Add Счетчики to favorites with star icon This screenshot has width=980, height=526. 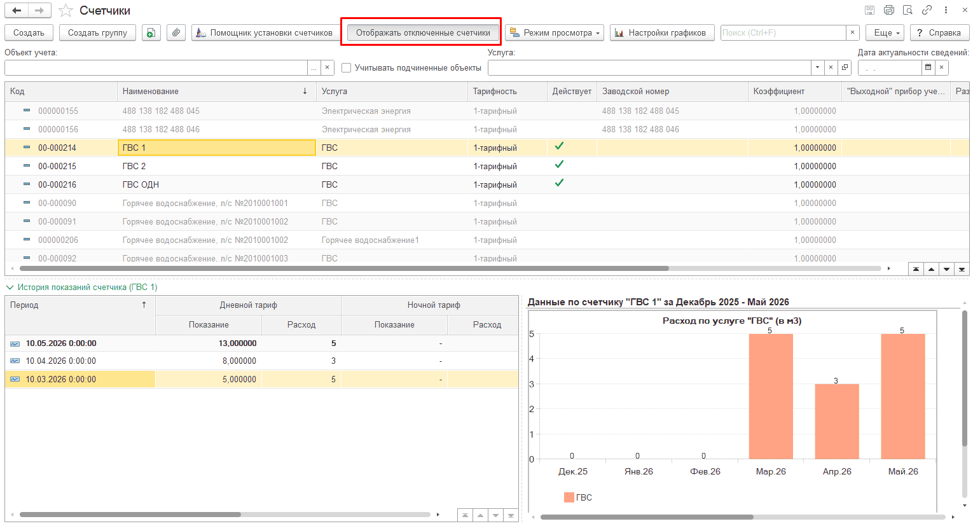[x=66, y=11]
